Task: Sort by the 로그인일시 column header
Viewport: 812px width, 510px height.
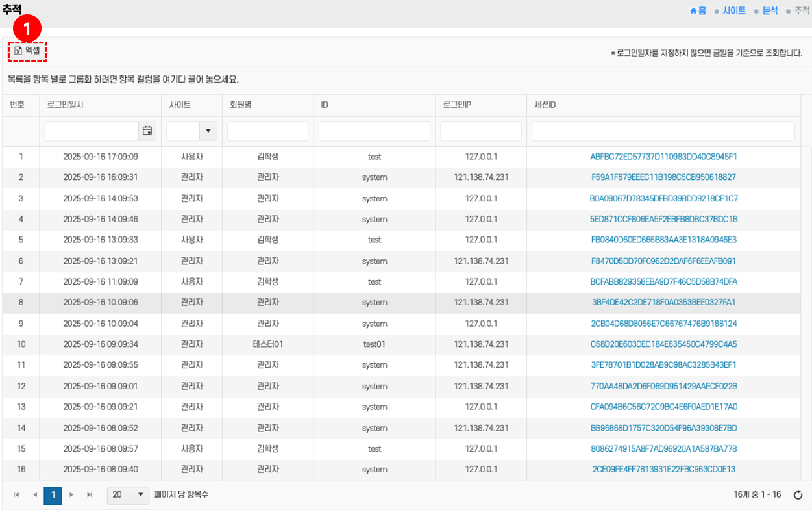Action: coord(65,105)
